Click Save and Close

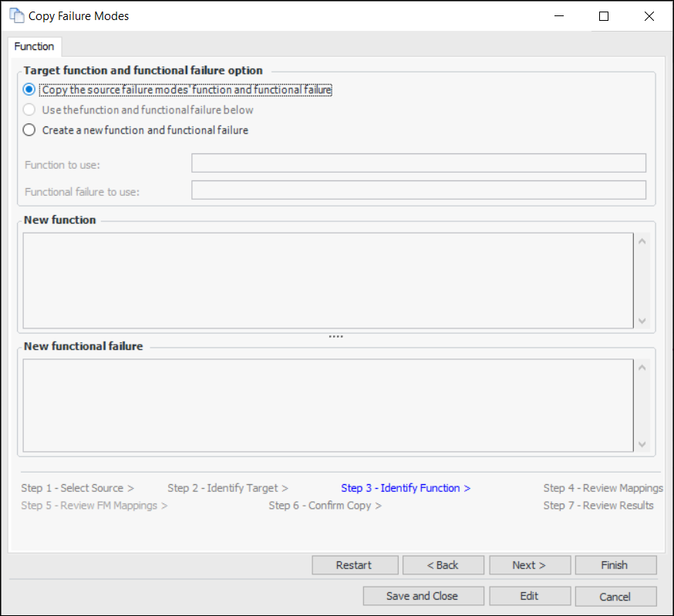tap(423, 596)
